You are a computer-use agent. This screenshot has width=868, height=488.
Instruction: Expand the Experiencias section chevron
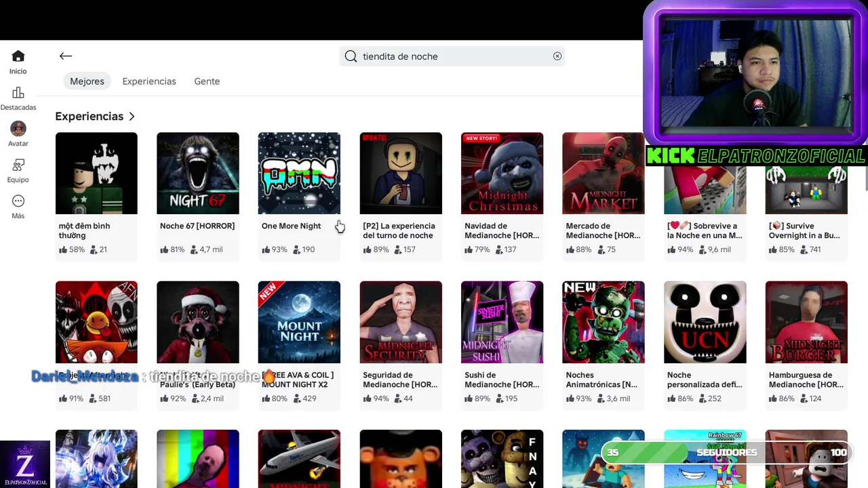(x=132, y=117)
